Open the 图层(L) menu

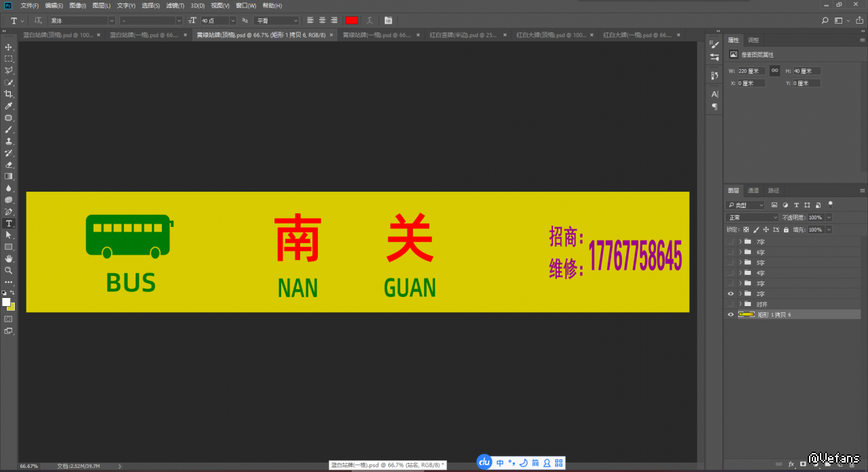pos(102,5)
